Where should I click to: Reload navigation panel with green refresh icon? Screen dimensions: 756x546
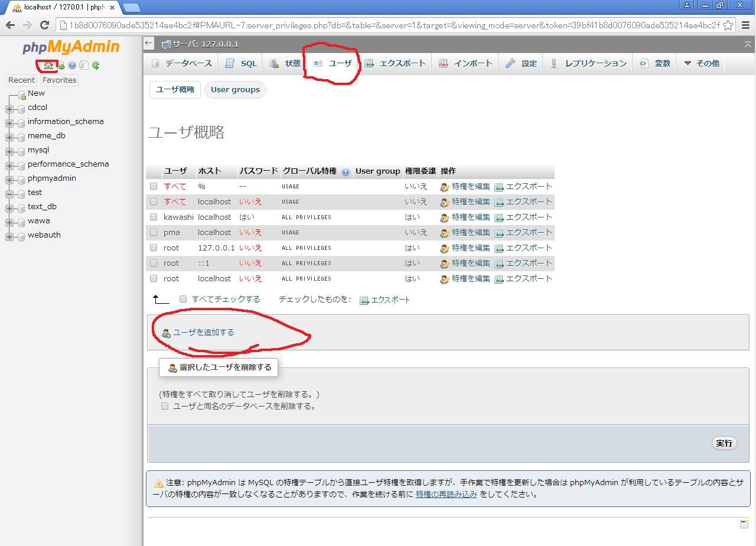click(96, 66)
